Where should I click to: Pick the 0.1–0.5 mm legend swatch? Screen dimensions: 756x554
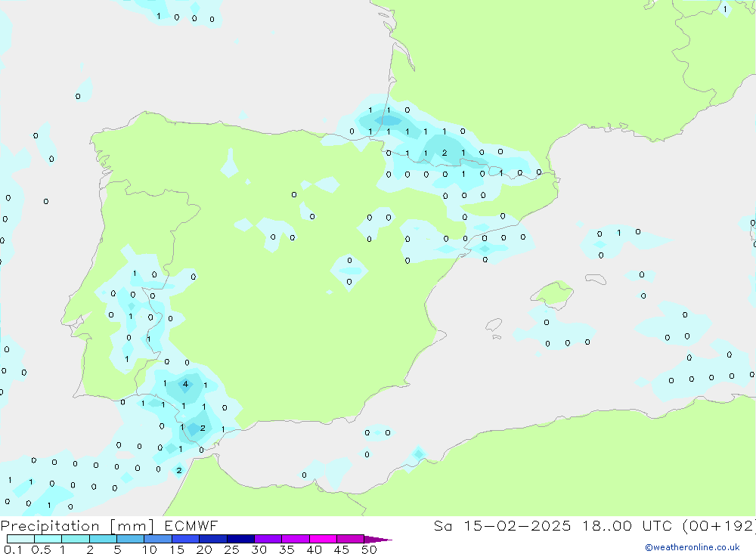tap(20, 539)
